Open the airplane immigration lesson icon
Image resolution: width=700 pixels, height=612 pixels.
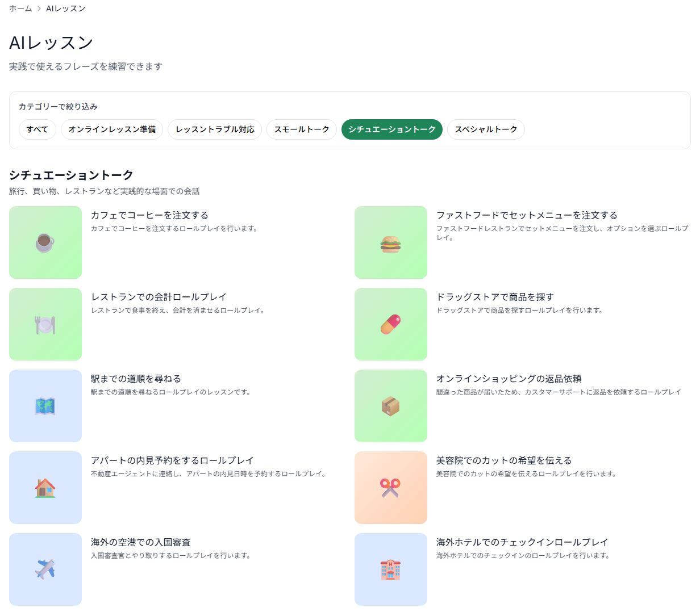tap(45, 569)
